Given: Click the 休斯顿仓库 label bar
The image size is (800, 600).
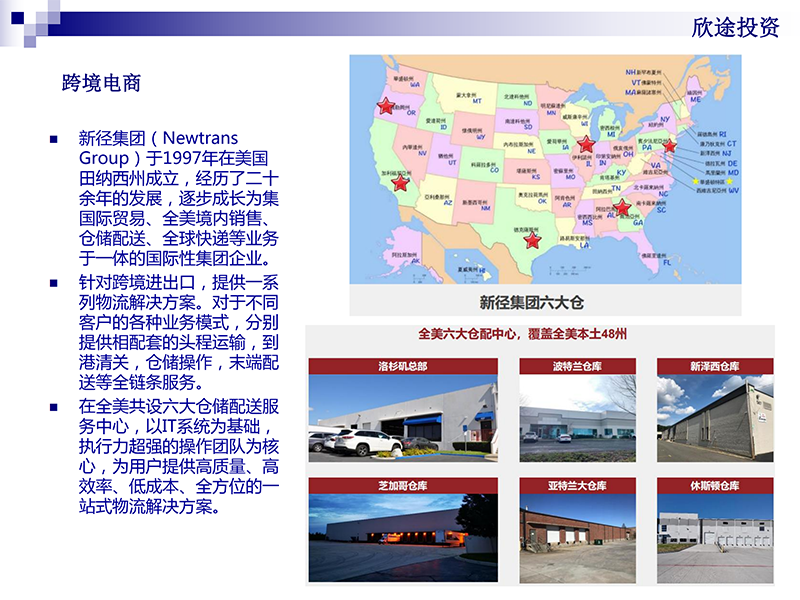Looking at the screenshot, I should pyautogui.click(x=715, y=486).
